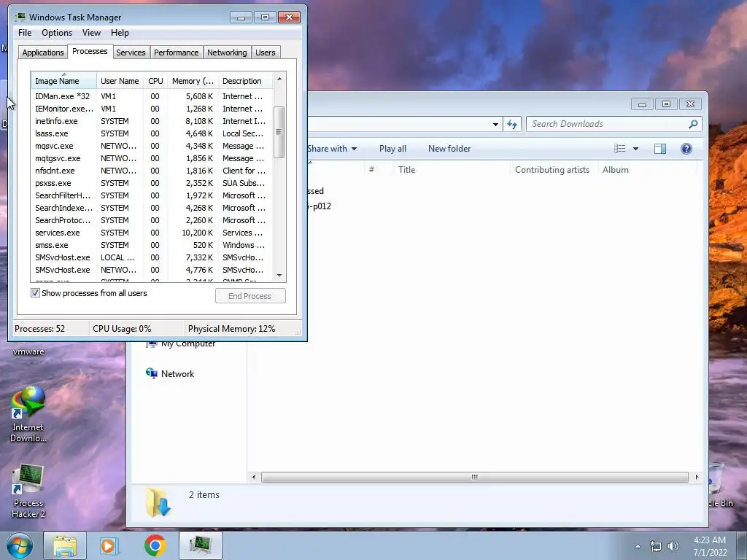The height and width of the screenshot is (560, 747).
Task: Click the Explorer horizontal scroll left arrow
Action: coord(254,477)
